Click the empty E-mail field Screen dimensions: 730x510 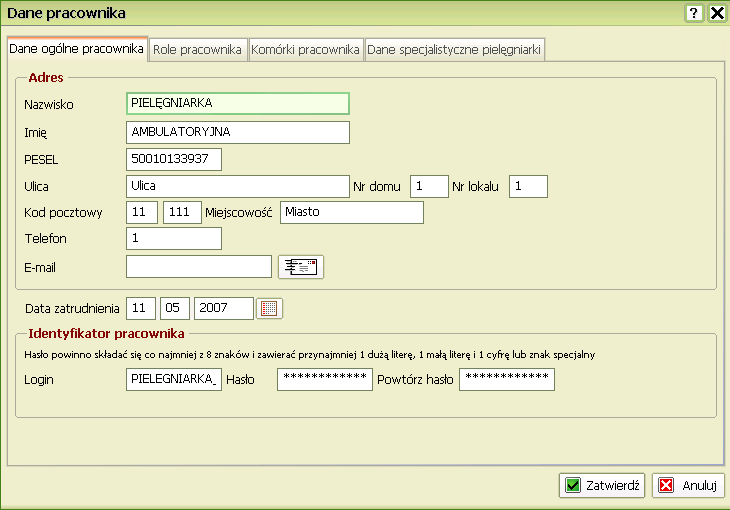[199, 266]
